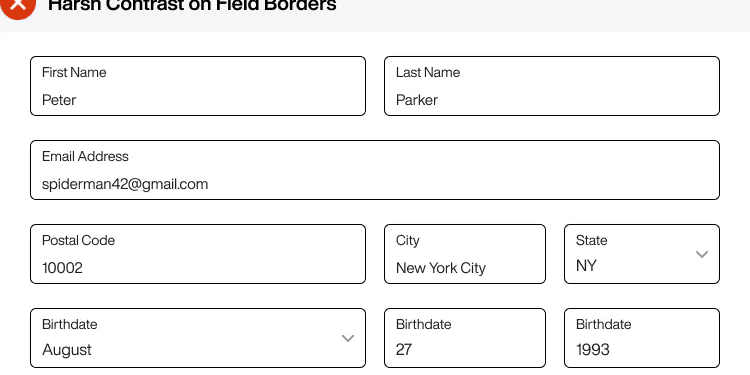Open the Birthdate month dropdown showing August
The height and width of the screenshot is (375, 750).
point(198,338)
